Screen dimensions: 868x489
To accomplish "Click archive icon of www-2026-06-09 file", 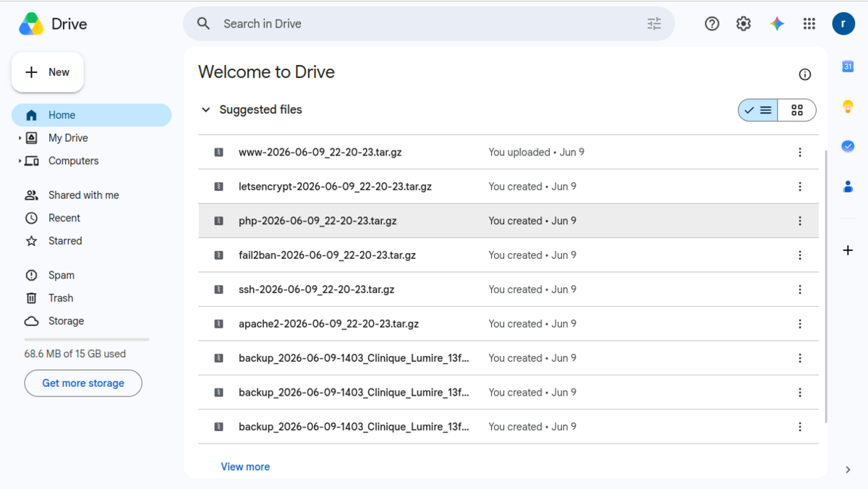I will click(x=218, y=153).
